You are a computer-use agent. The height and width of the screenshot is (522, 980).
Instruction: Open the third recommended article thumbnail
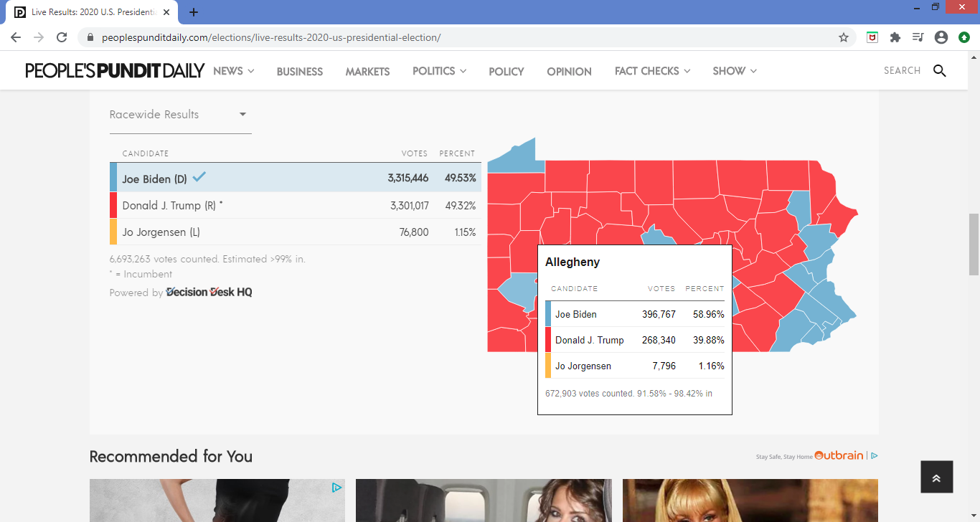coord(750,500)
